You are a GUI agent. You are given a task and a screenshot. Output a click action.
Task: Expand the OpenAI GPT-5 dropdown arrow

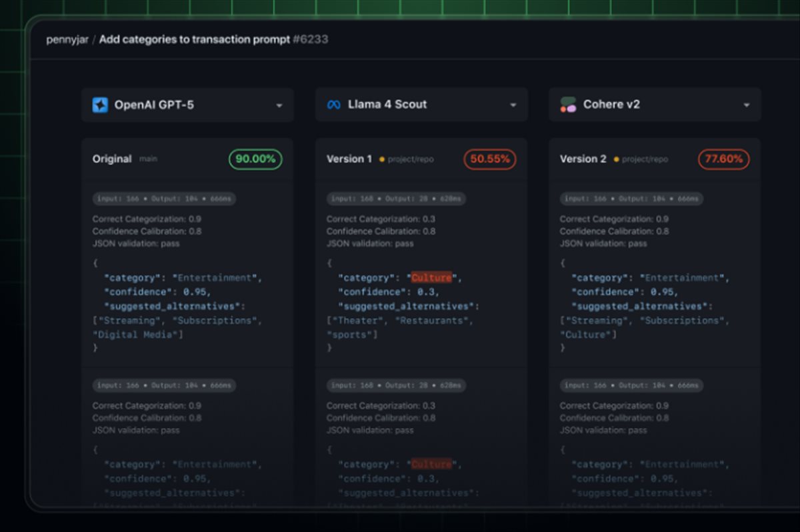(279, 105)
